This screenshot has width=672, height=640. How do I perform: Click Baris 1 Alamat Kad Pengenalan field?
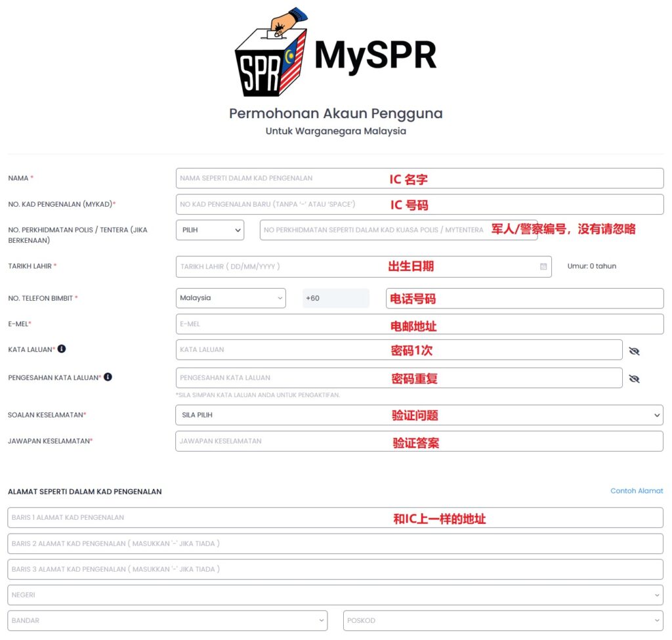tap(335, 517)
